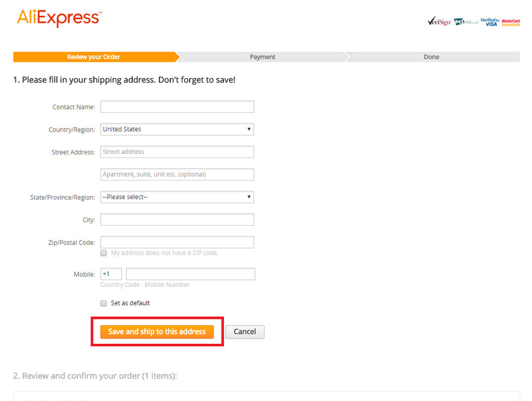Click the City text box
This screenshot has height=401, width=532.
point(177,220)
